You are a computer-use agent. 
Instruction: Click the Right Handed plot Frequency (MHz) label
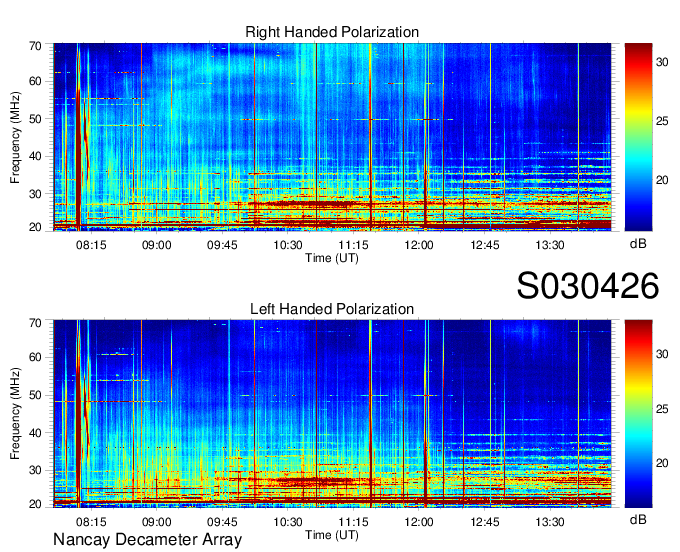[15, 137]
